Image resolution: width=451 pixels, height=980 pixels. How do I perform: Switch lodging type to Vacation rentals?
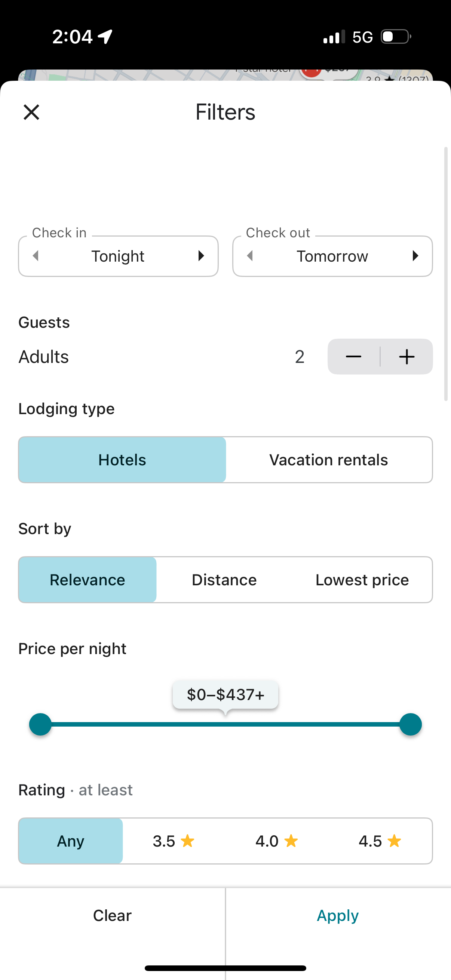click(x=328, y=460)
